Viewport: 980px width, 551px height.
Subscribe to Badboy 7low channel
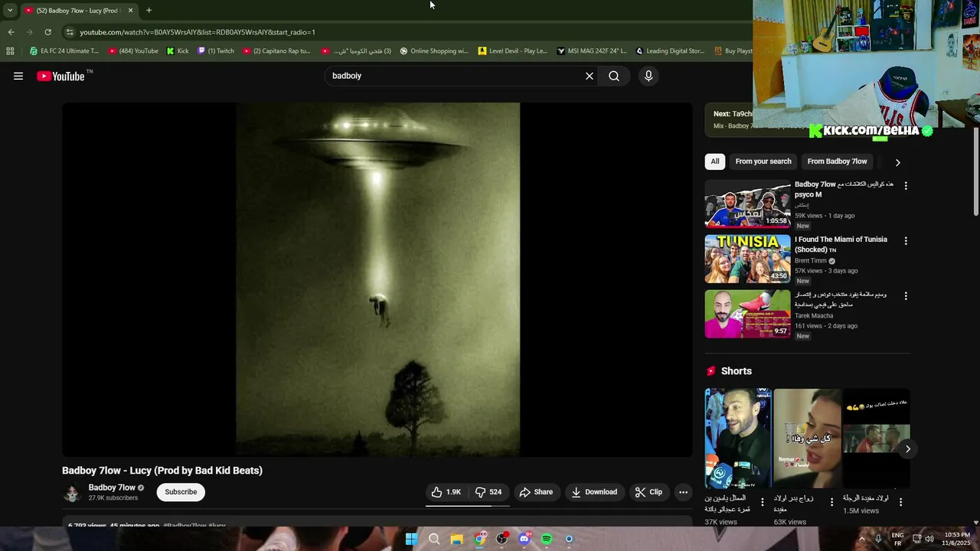point(181,492)
